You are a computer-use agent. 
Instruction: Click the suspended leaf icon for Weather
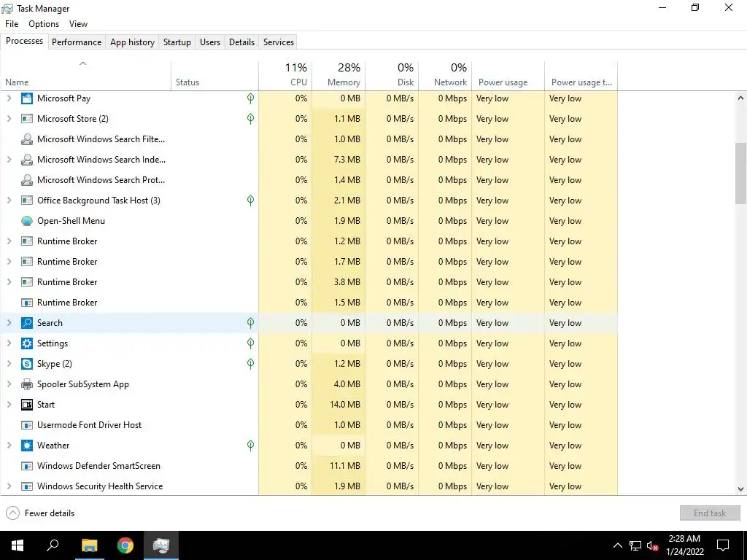[x=251, y=446]
